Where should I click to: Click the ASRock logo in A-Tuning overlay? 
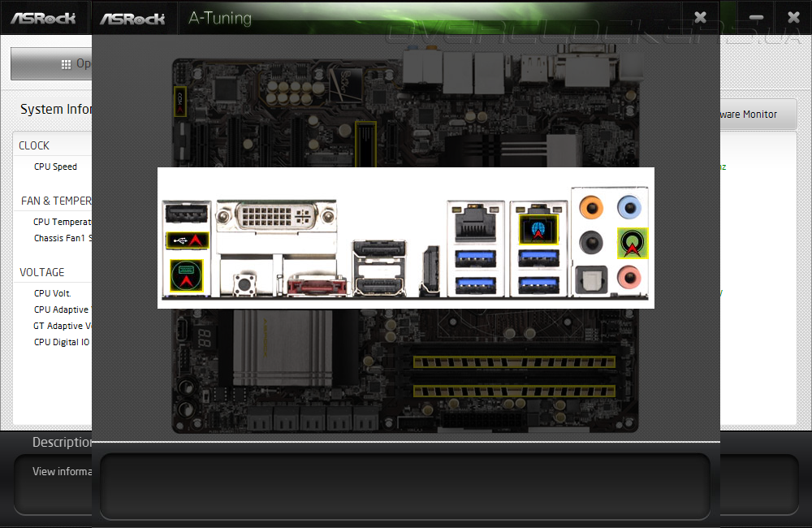click(x=132, y=19)
